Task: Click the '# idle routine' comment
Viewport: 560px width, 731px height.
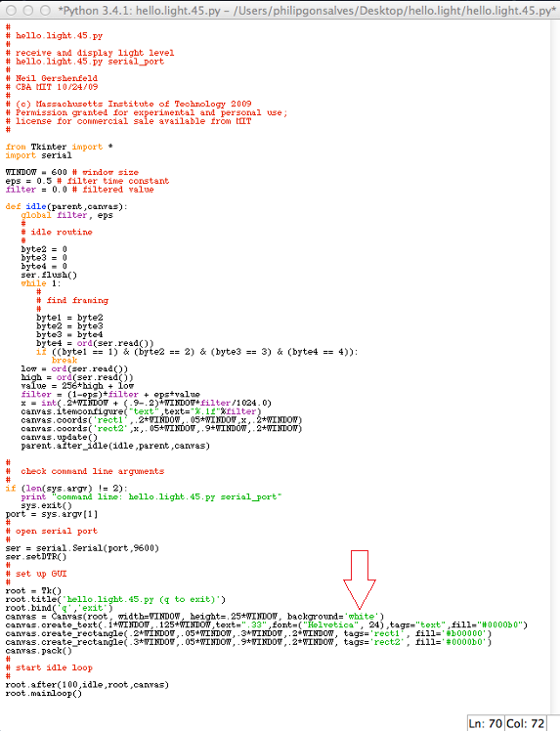Action: pos(57,233)
